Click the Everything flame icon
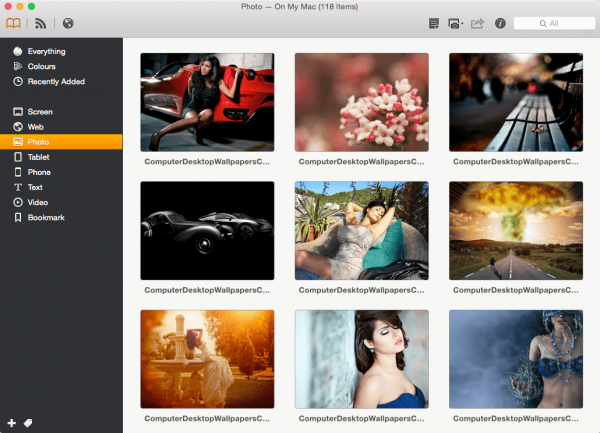 click(x=18, y=51)
